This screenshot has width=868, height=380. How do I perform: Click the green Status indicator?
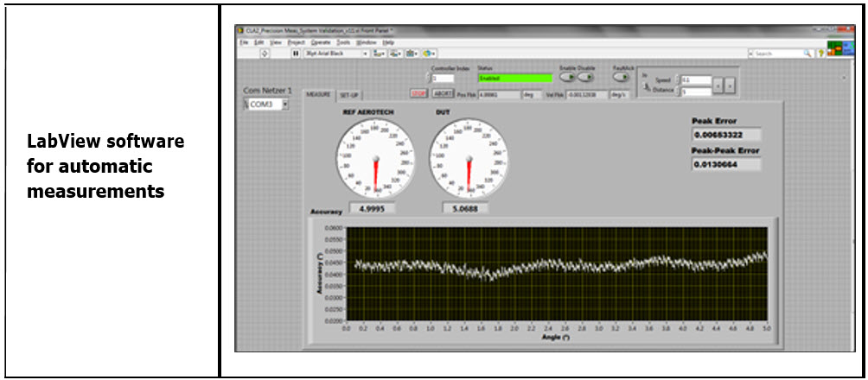[515, 79]
